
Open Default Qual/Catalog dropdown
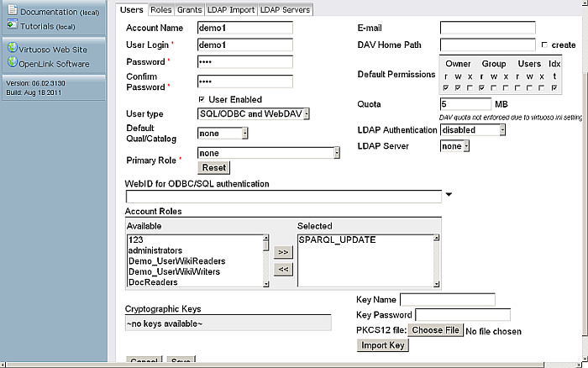(223, 134)
